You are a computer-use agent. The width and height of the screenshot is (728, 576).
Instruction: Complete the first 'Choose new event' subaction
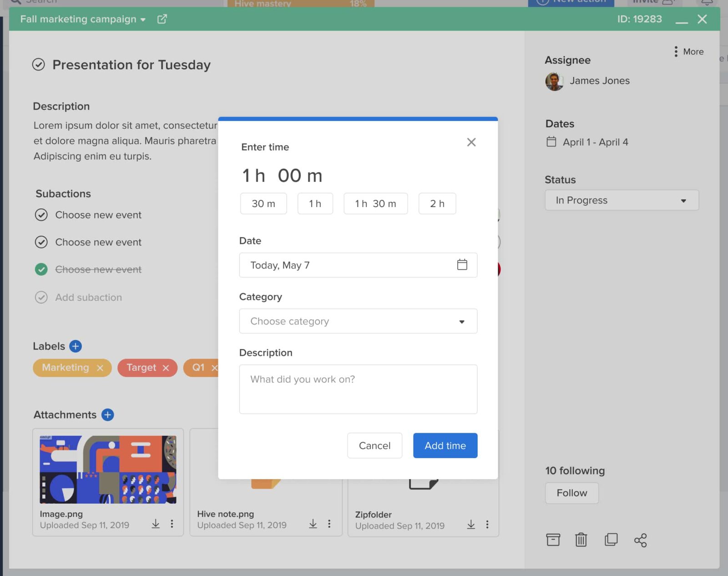(41, 215)
